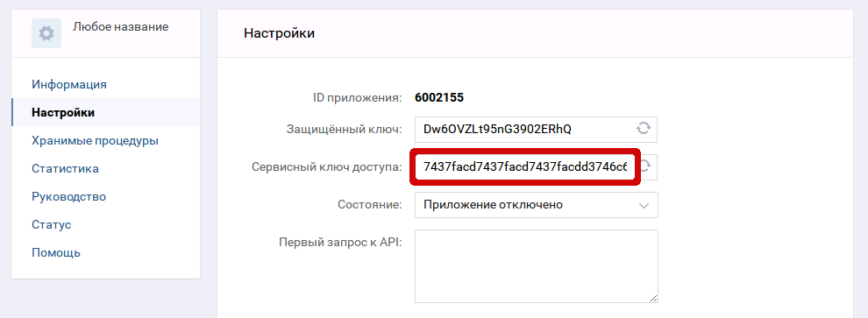This screenshot has height=318, width=868.
Task: Navigate to Статус in the left menu
Action: (52, 224)
